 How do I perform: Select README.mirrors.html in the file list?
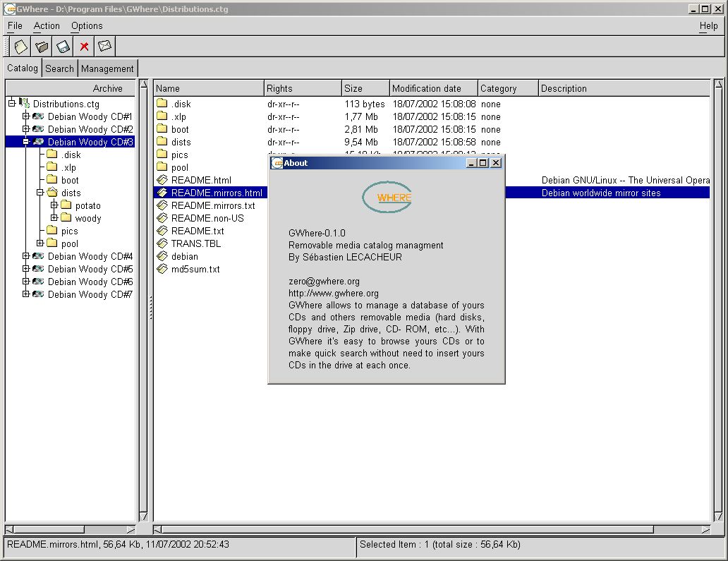[217, 192]
